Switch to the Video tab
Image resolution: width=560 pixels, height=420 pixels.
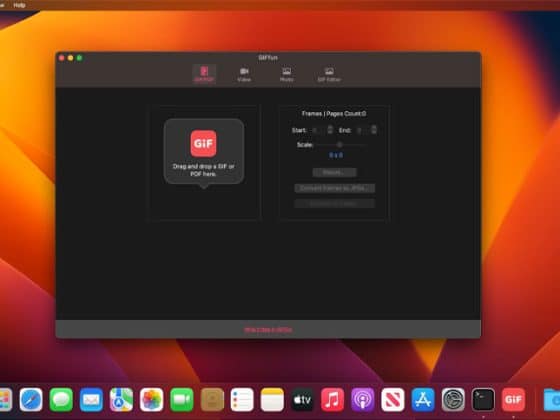(244, 74)
